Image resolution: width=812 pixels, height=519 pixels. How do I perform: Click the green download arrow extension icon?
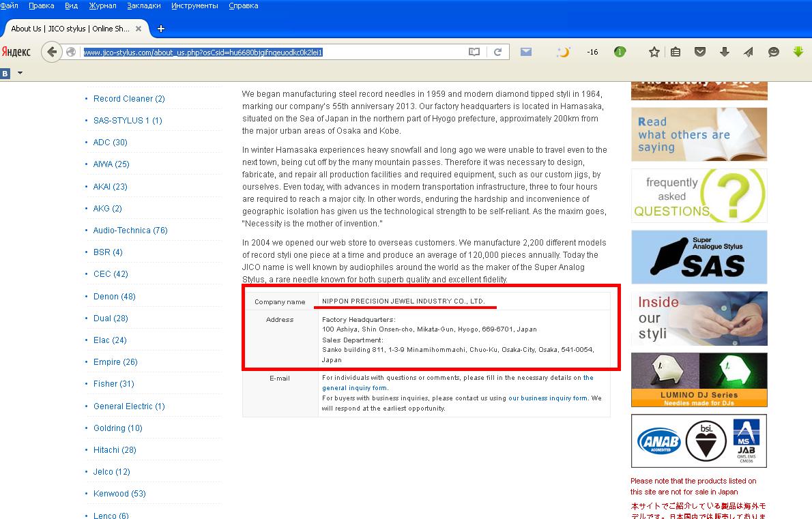tap(798, 51)
